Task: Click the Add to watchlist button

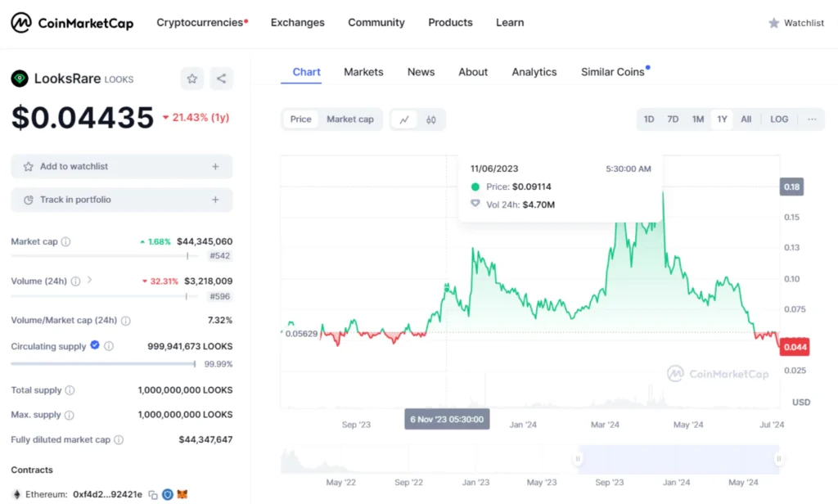Action: (122, 167)
